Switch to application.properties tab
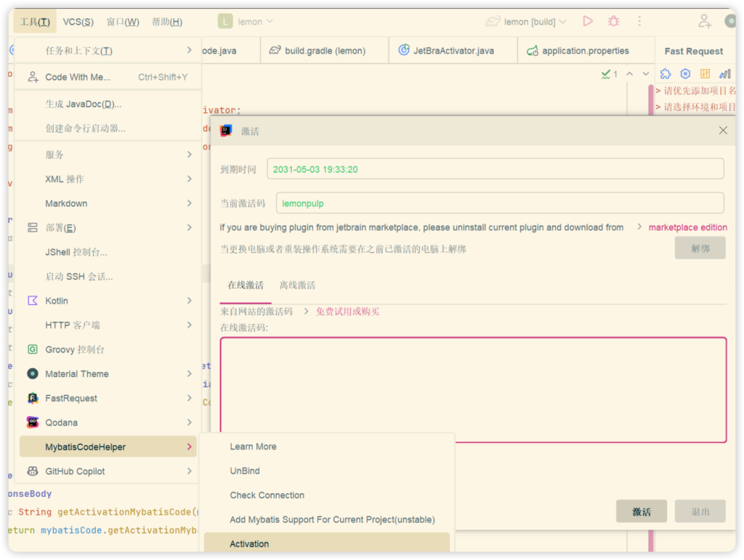This screenshot has height=560, width=744. click(x=585, y=51)
